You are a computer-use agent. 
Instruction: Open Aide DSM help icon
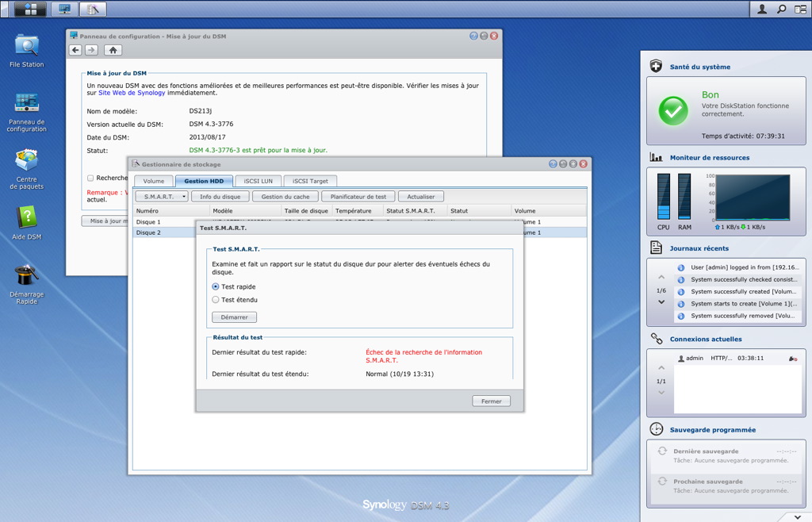[26, 223]
